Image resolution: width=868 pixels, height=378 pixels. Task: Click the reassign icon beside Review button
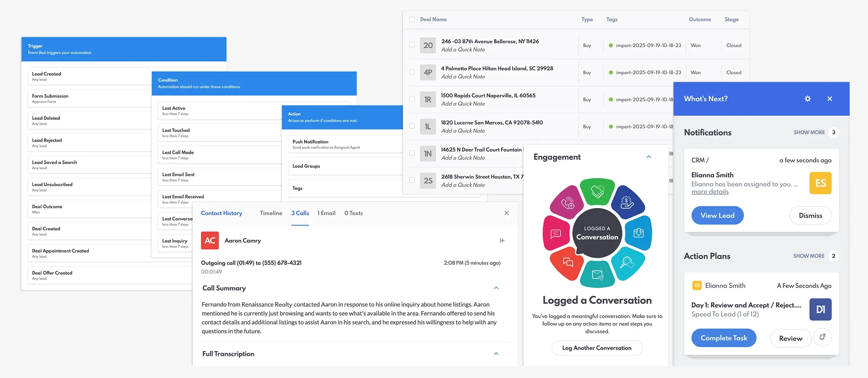click(x=822, y=337)
